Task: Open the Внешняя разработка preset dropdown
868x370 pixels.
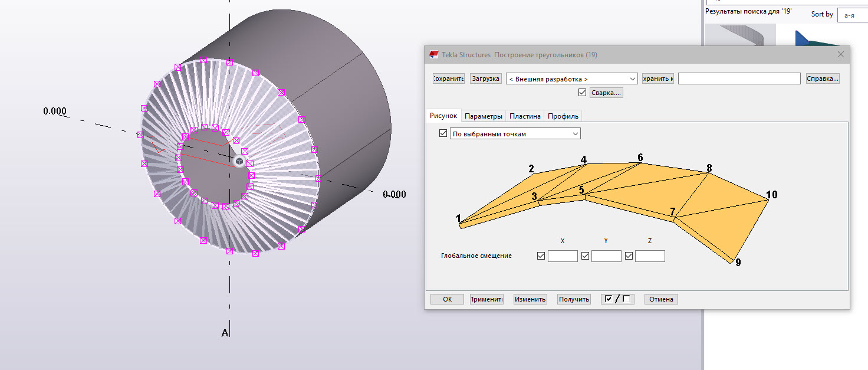Action: point(571,78)
